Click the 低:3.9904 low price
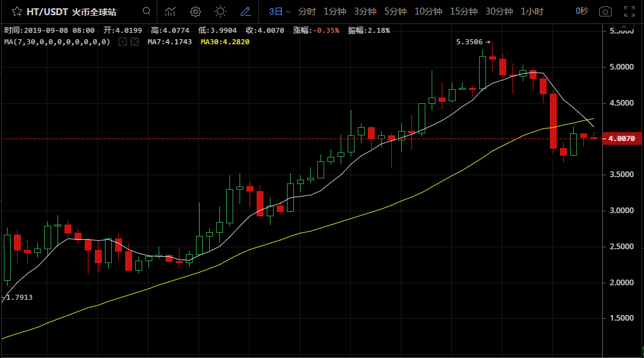The image size is (644, 358). pyautogui.click(x=217, y=30)
